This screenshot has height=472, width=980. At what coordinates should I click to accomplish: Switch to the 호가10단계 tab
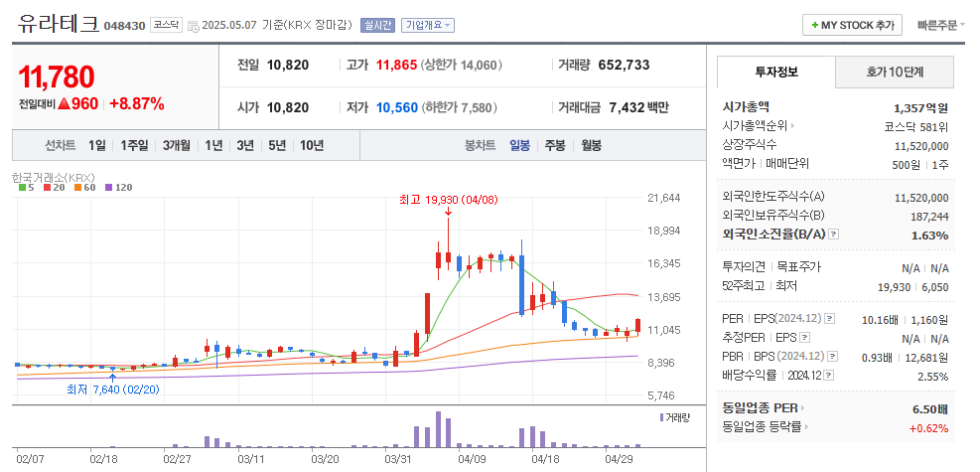[x=895, y=72]
